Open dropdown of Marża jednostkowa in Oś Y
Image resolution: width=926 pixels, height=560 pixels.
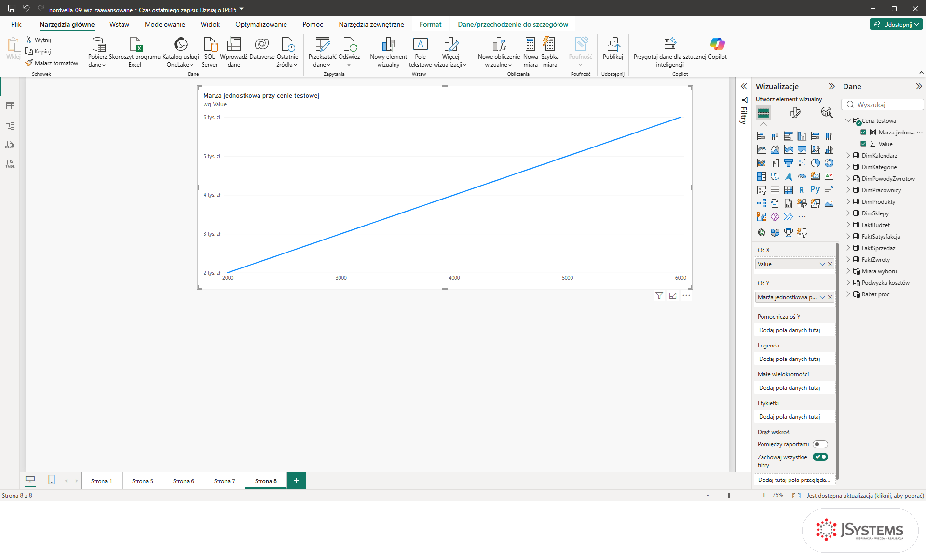(822, 297)
